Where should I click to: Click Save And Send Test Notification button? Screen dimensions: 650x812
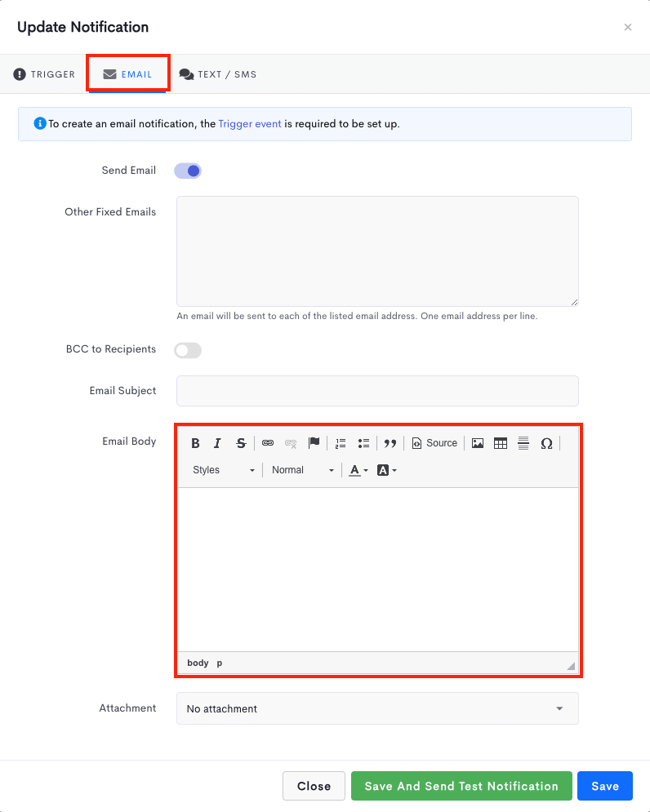pos(461,786)
